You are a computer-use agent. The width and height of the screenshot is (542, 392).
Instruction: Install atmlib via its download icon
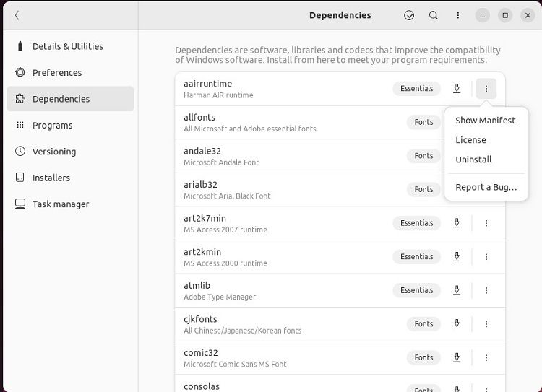457,290
